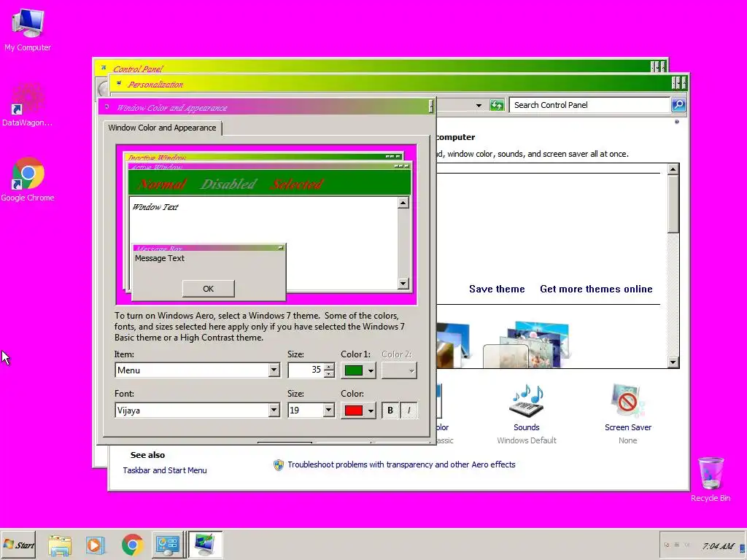Viewport: 747px width, 560px height.
Task: Click the search magnifier icon in Control Panel
Action: click(678, 105)
